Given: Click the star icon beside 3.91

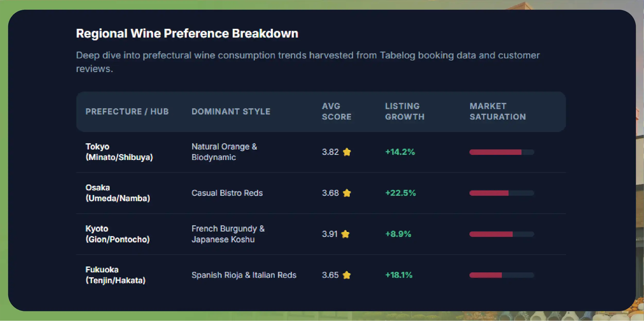Looking at the screenshot, I should [x=345, y=234].
